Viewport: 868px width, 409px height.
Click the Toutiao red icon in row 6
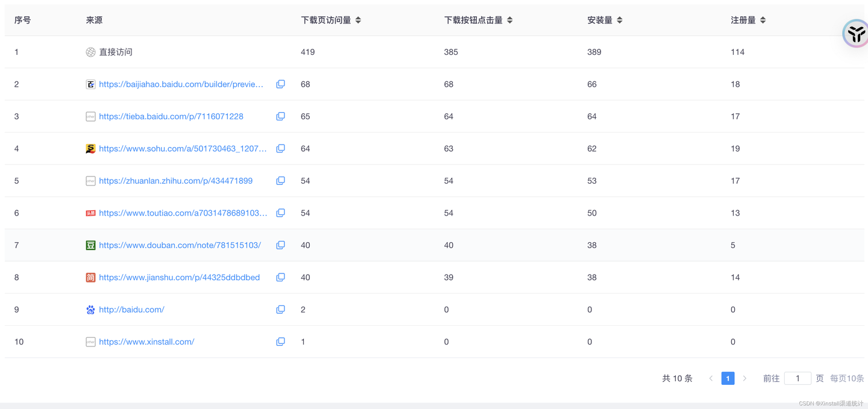pos(90,213)
